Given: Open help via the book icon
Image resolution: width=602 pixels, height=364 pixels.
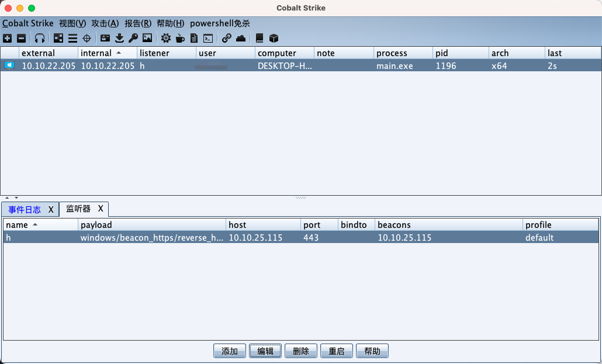Looking at the screenshot, I should click(260, 38).
